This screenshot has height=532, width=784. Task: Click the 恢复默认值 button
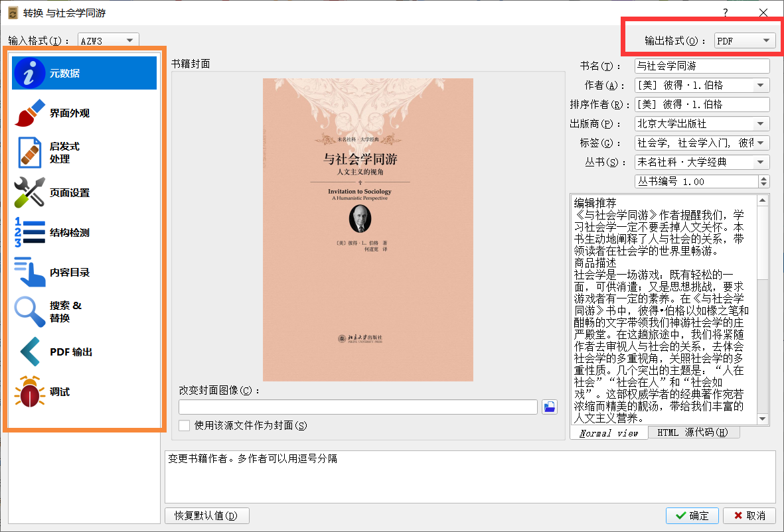pos(206,515)
